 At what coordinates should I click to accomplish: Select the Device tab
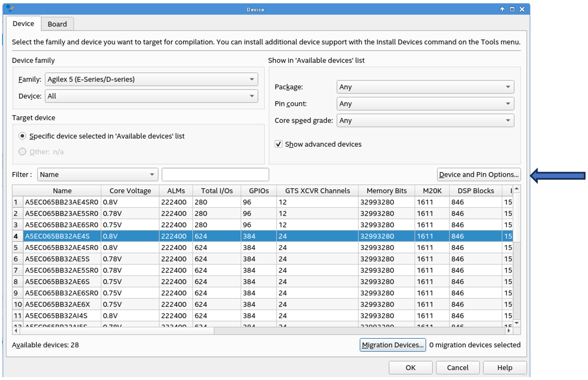click(23, 24)
